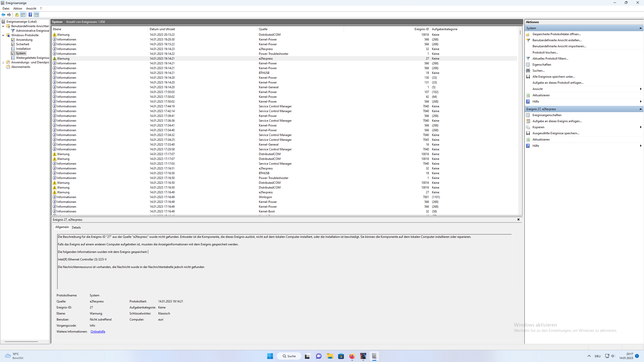Viewport: 644px width, 362px height.
Task: Click Protokoll löschen in Aktionen
Action: [x=545, y=53]
